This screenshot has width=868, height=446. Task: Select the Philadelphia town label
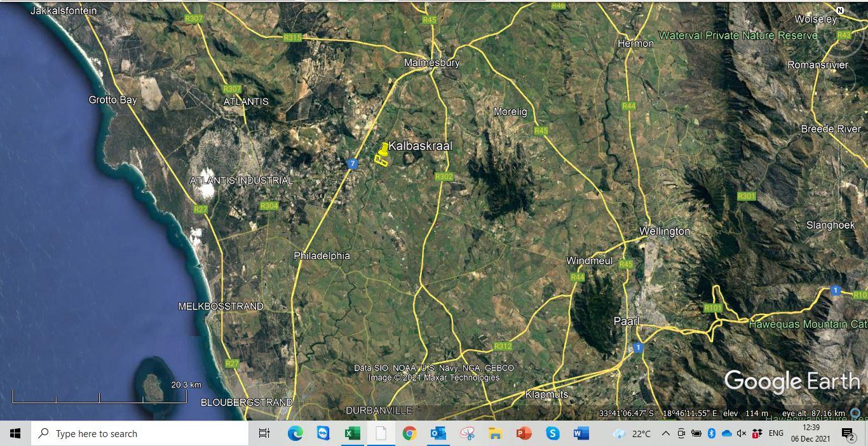(x=322, y=255)
